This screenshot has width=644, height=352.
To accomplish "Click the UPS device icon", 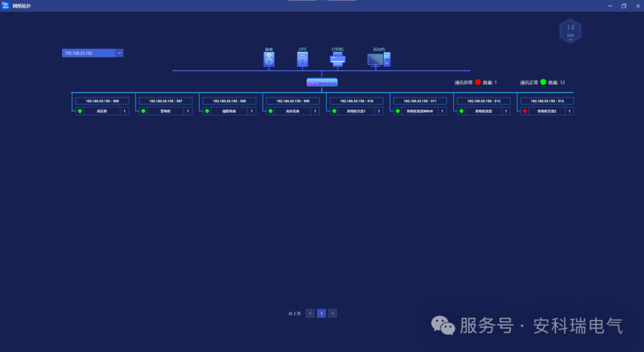I will click(302, 58).
